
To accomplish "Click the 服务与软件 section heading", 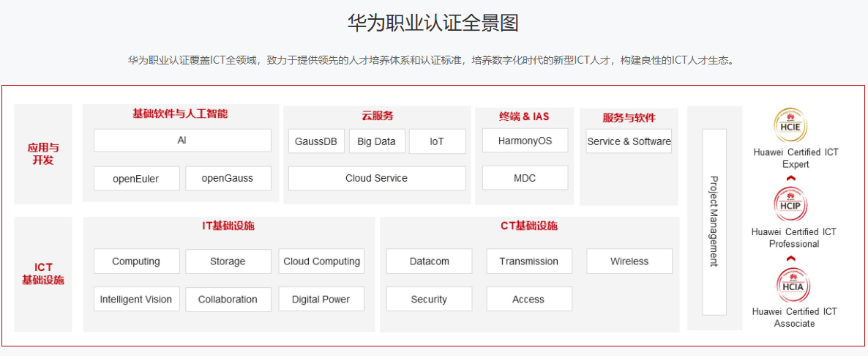I will coord(629,118).
